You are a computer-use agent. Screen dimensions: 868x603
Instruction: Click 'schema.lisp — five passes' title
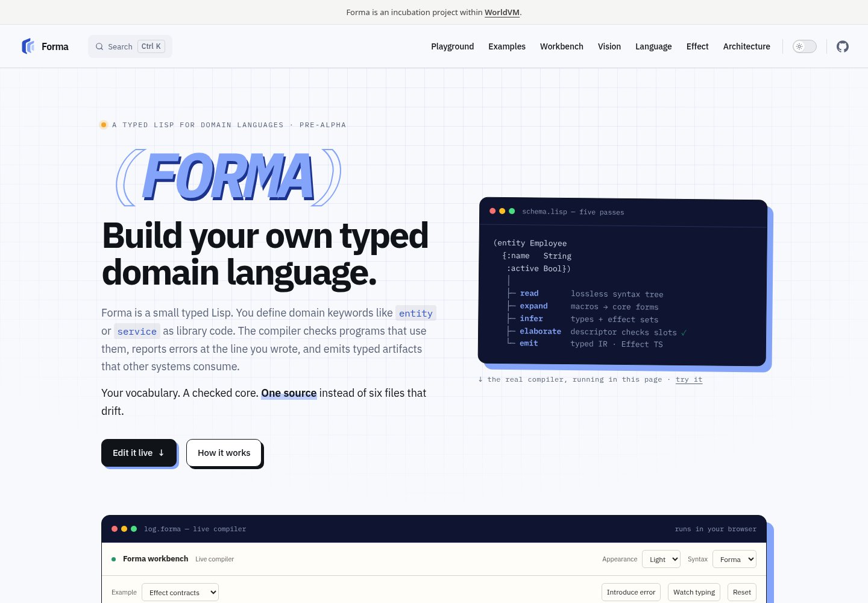pos(573,212)
